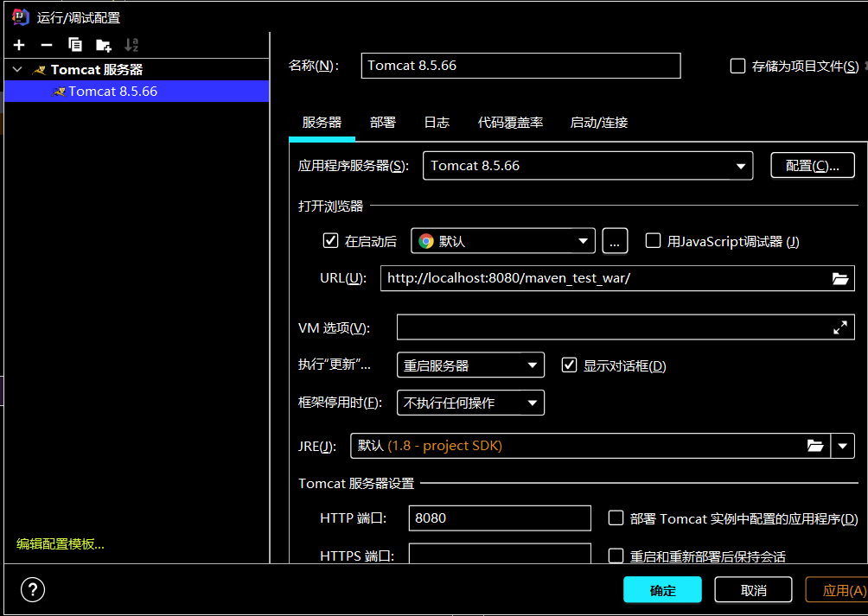Sort configurations alphabetically with the a-z icon
The image size is (868, 616).
(x=131, y=45)
